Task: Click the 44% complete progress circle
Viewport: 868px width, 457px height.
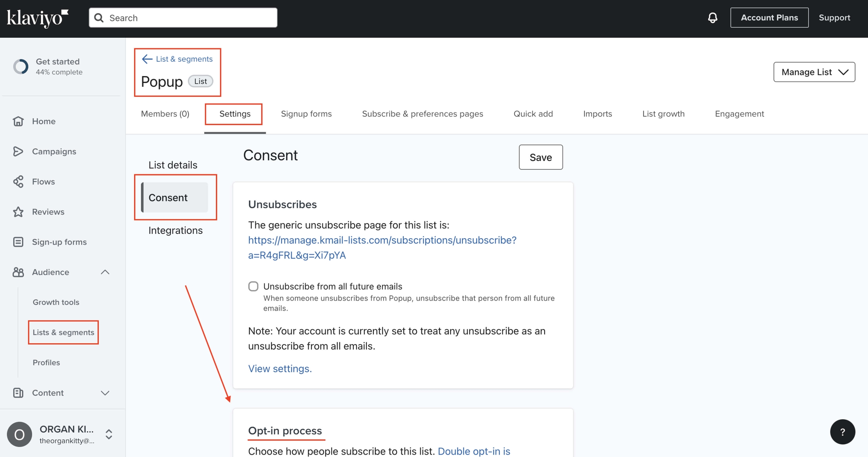Action: (21, 66)
